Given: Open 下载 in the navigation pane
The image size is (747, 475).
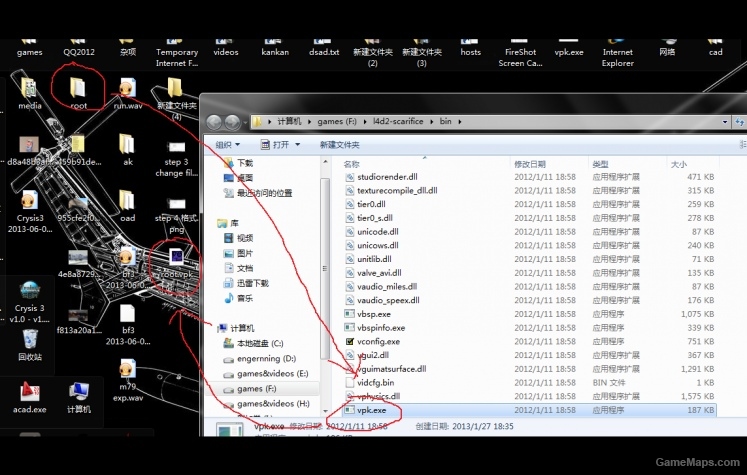Looking at the screenshot, I should [238, 163].
